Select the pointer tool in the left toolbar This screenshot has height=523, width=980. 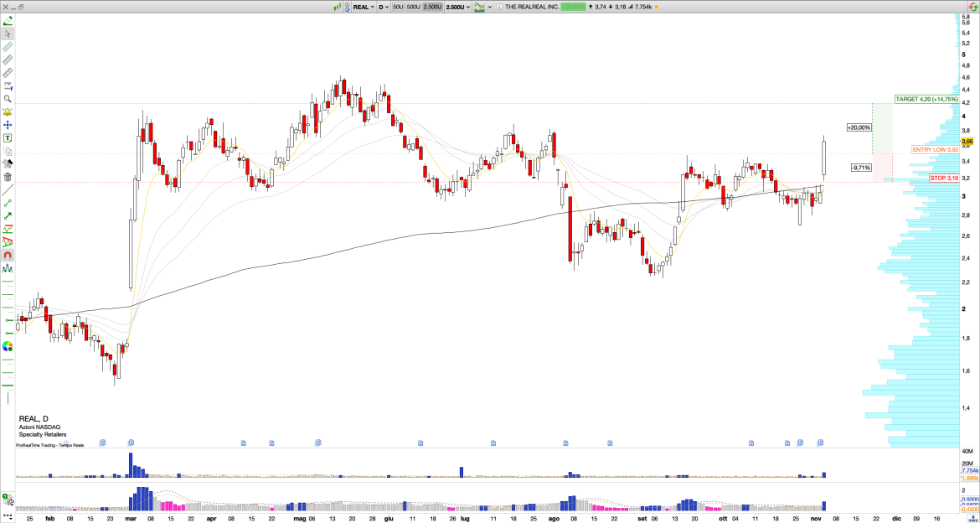(x=7, y=32)
